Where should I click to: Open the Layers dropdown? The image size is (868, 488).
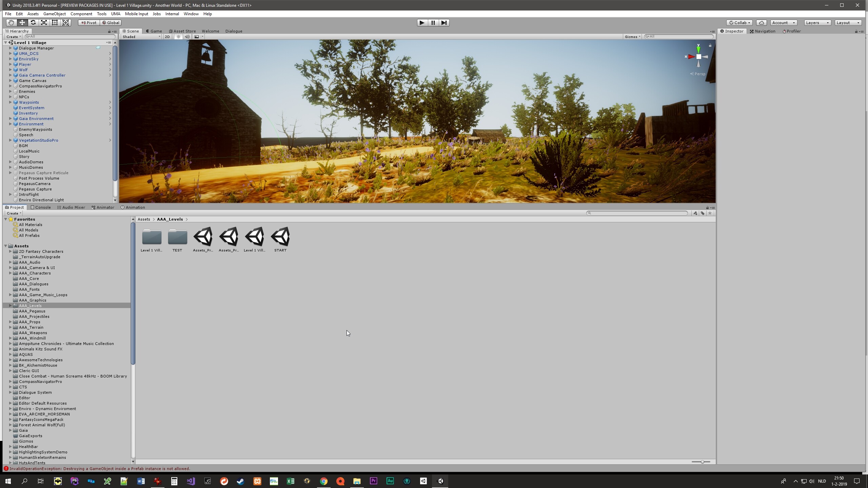pos(817,23)
